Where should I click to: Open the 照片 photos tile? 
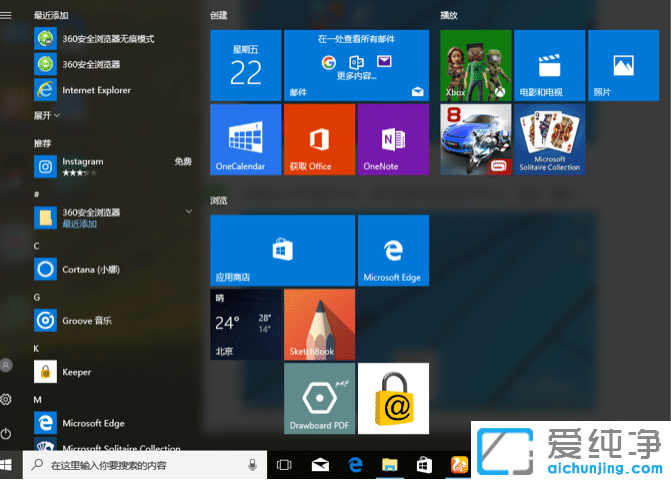click(623, 65)
